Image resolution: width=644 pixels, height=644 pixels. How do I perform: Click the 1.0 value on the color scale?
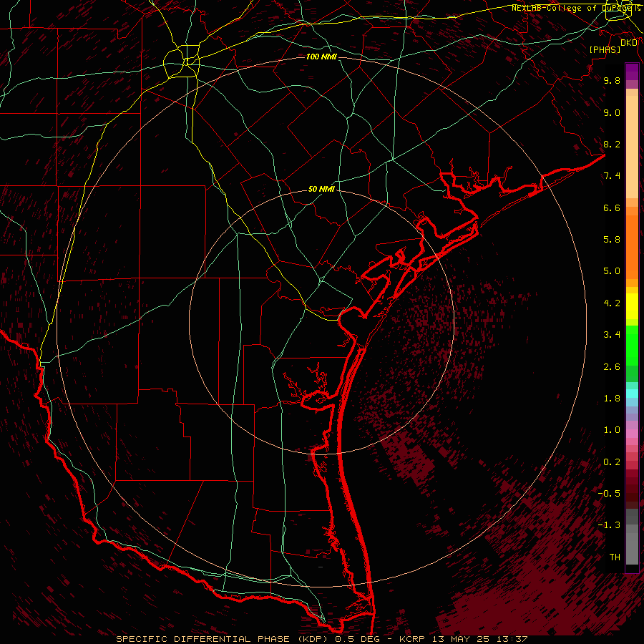click(x=612, y=430)
